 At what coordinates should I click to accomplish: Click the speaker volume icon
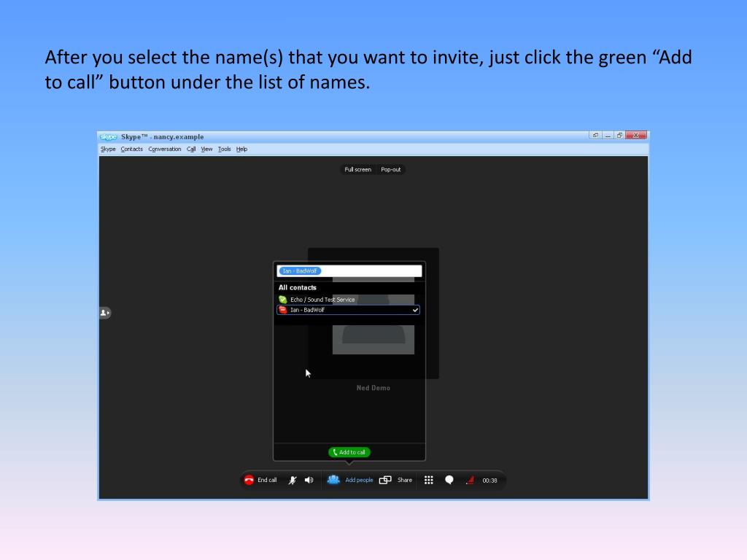309,480
